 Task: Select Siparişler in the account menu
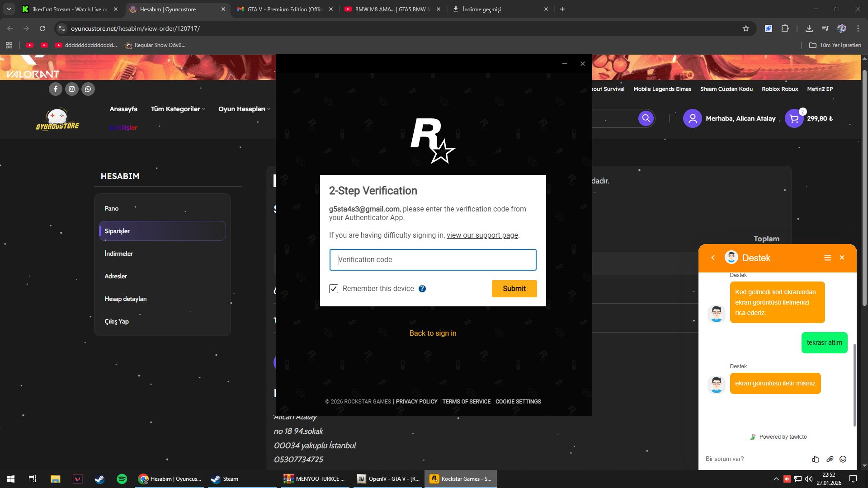click(x=162, y=231)
